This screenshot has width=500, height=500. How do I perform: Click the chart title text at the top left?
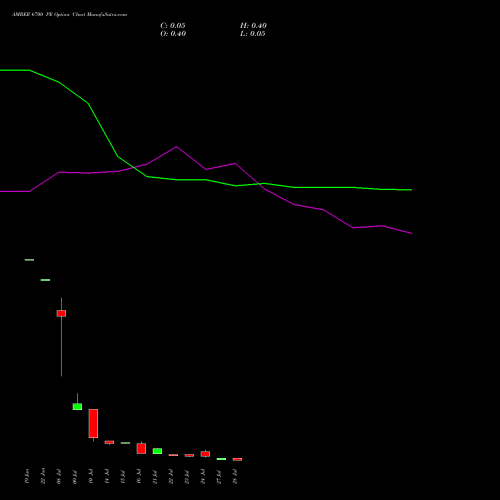click(69, 15)
